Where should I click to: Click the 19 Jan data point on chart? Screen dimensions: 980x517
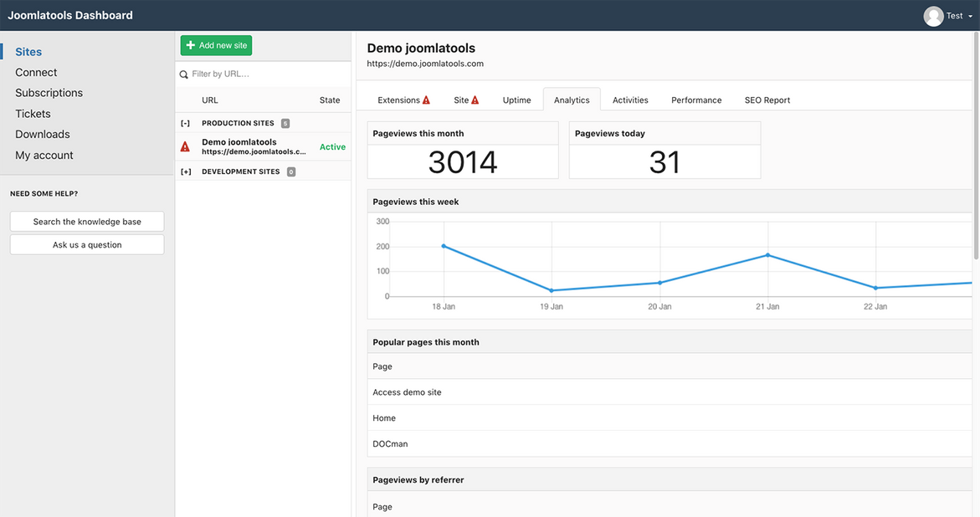click(x=552, y=290)
